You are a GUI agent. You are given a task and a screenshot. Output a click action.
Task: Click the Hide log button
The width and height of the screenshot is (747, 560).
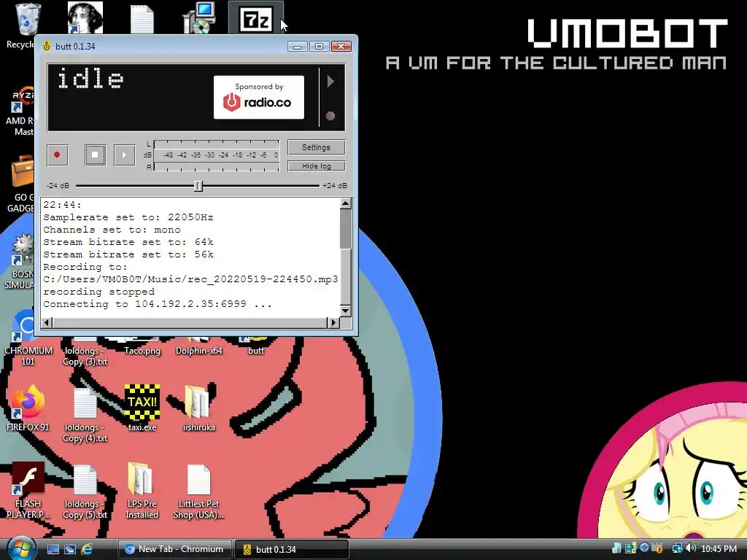[x=316, y=166]
